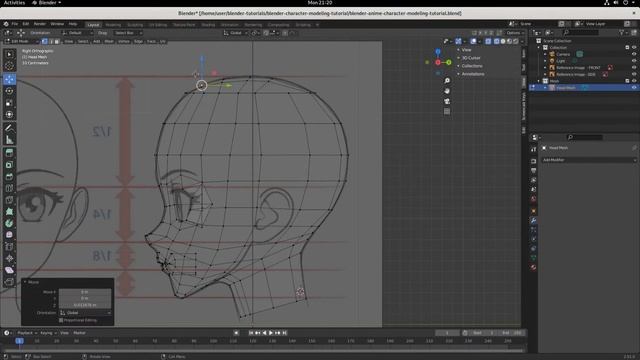
Task: Select the Spin tool
Action: [x=9, y=223]
